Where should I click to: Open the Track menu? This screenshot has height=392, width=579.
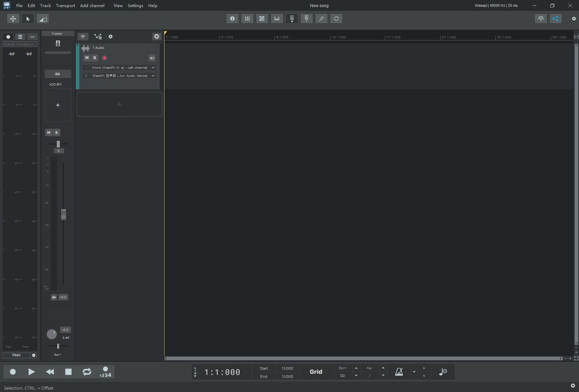[45, 6]
